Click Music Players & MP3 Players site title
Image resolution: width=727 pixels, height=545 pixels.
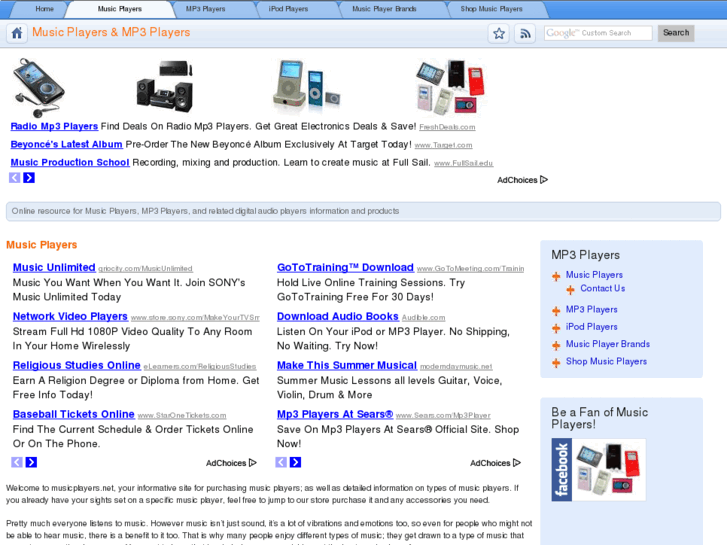111,32
